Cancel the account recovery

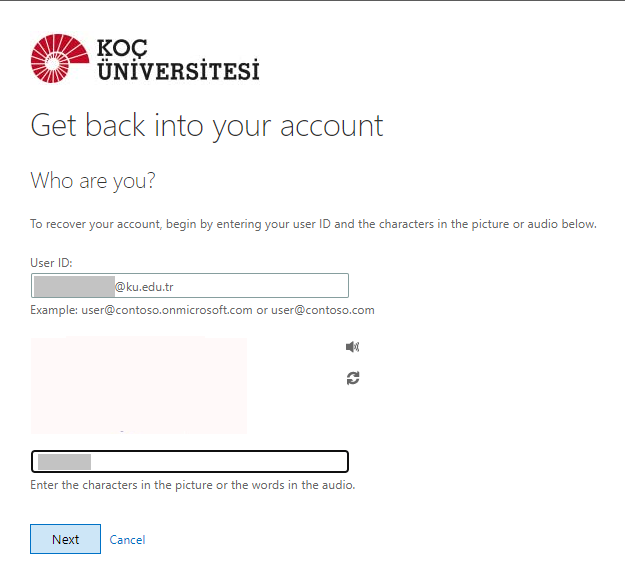click(127, 540)
